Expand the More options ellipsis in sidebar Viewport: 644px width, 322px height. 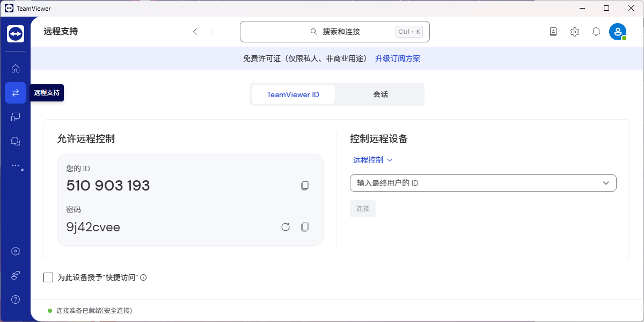pyautogui.click(x=16, y=166)
